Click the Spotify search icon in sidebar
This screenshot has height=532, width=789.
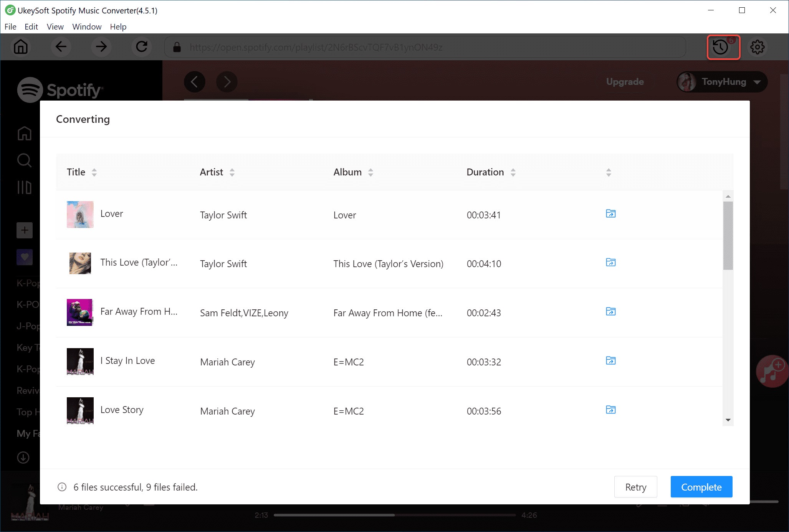tap(24, 160)
